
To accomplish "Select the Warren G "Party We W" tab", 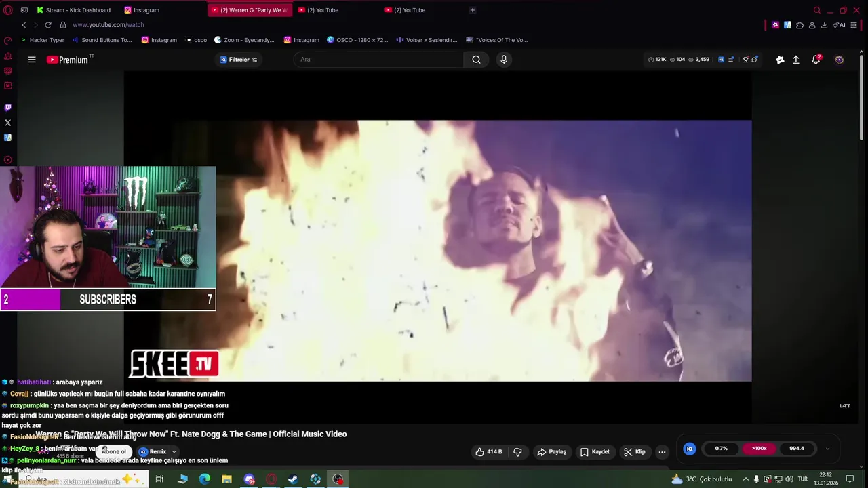I will pyautogui.click(x=249, y=10).
